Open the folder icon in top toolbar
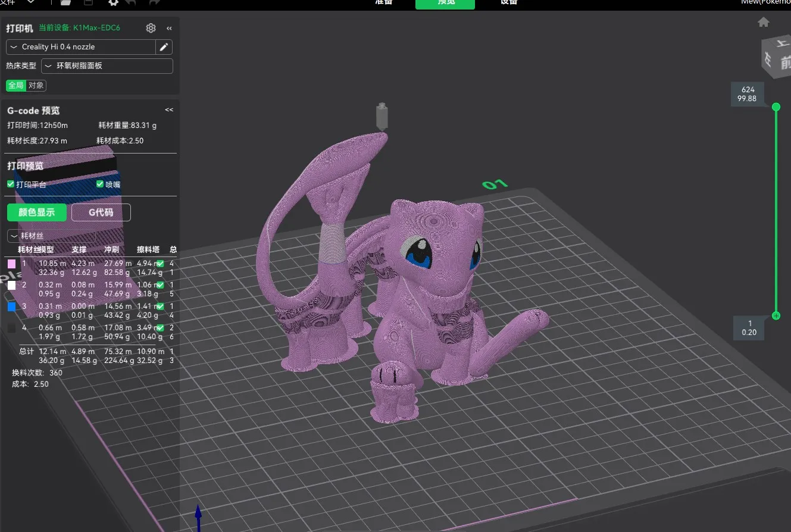 (65, 2)
